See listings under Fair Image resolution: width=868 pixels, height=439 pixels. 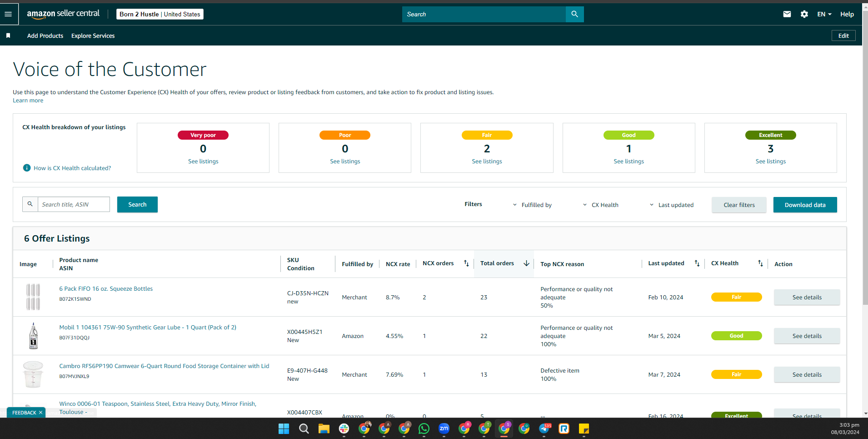[x=487, y=161]
